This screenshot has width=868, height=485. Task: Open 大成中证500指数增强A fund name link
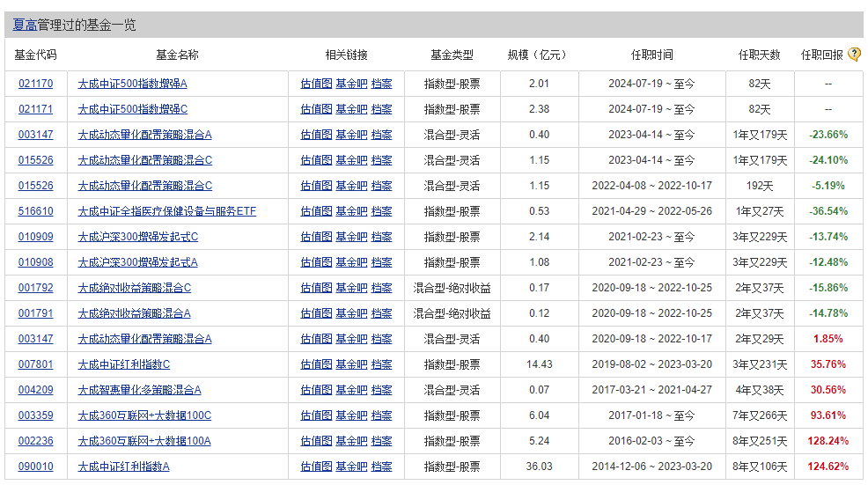132,84
